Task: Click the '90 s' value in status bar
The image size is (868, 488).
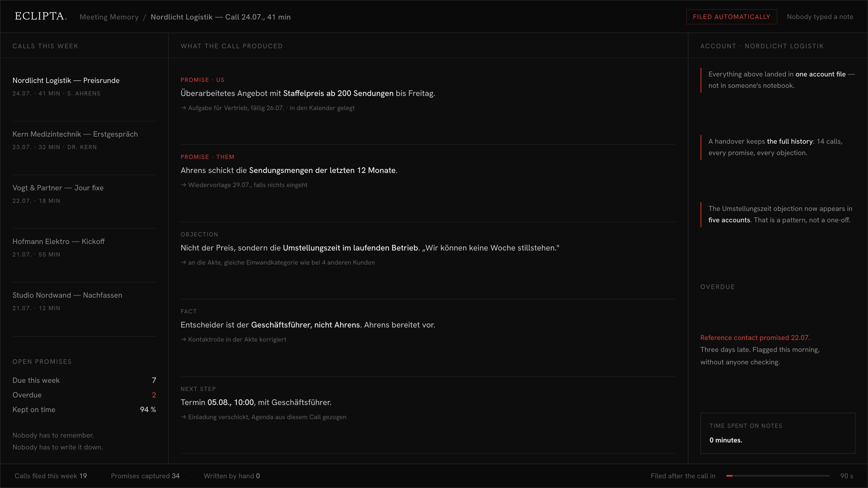Action: 846,476
